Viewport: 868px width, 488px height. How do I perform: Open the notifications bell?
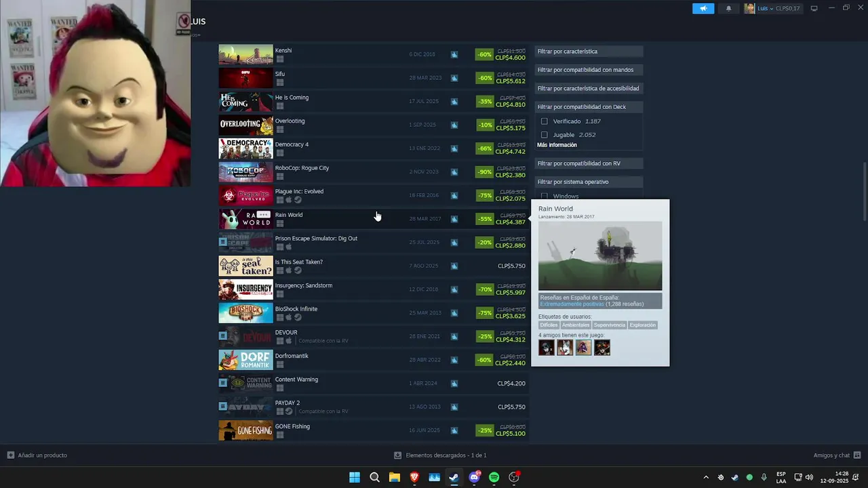tap(729, 8)
